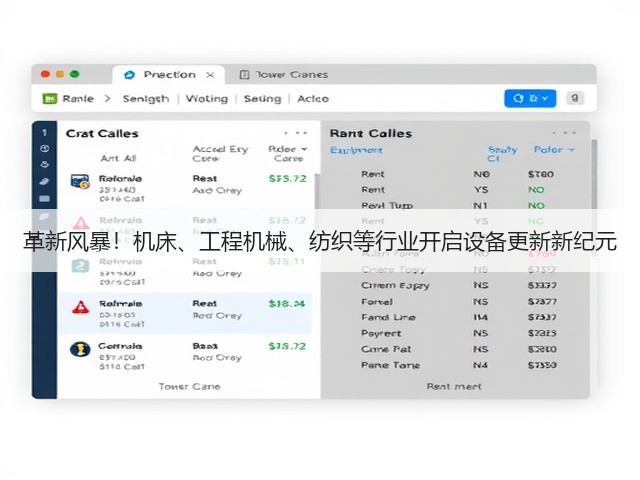This screenshot has height=480, width=640.
Task: Click the green $95.72 amount
Action: [x=288, y=179]
